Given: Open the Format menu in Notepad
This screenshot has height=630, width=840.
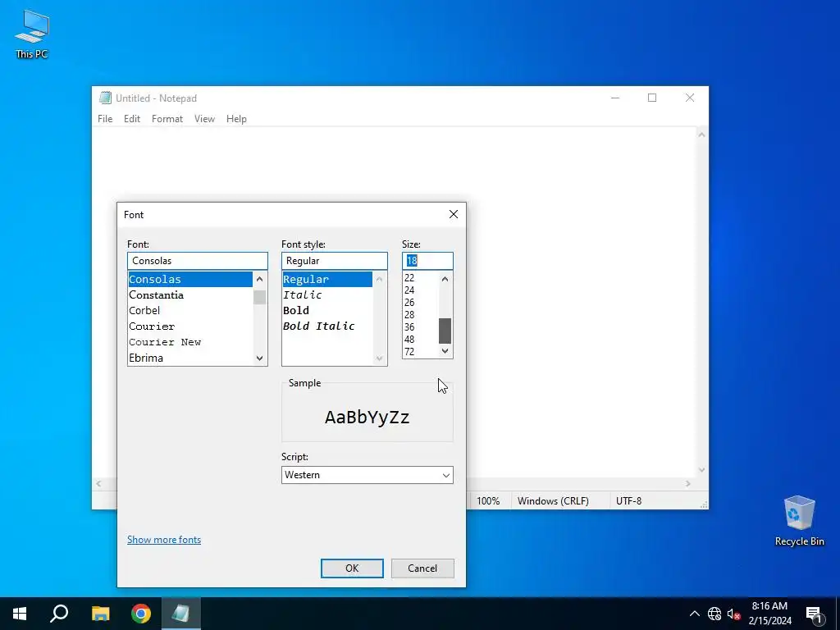Looking at the screenshot, I should (x=167, y=119).
